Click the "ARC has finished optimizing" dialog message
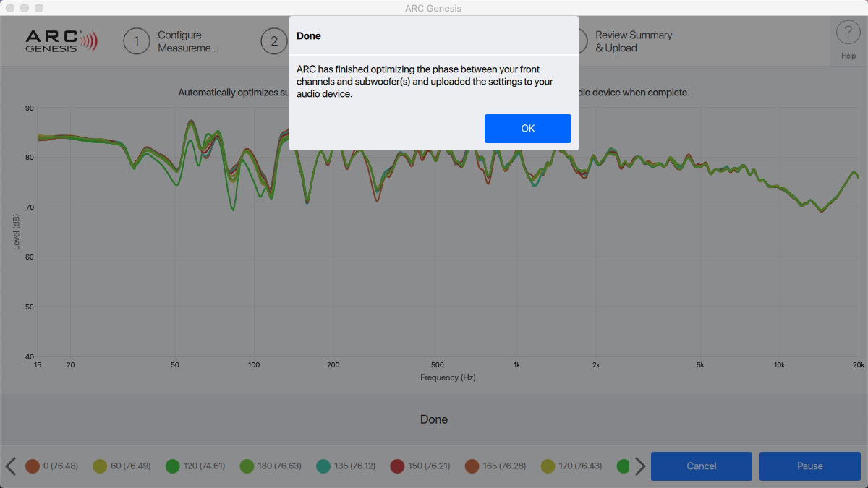The image size is (868, 488). [425, 81]
